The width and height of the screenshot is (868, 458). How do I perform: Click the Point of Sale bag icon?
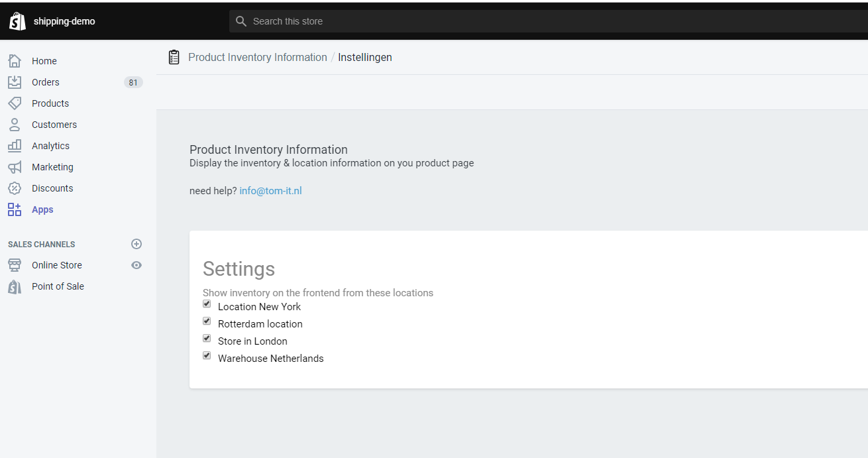click(x=15, y=286)
